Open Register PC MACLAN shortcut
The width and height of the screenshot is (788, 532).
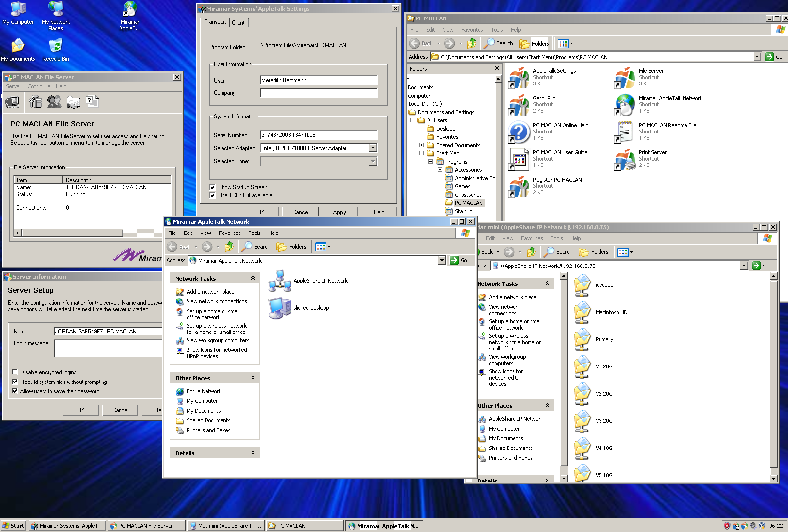click(x=518, y=186)
